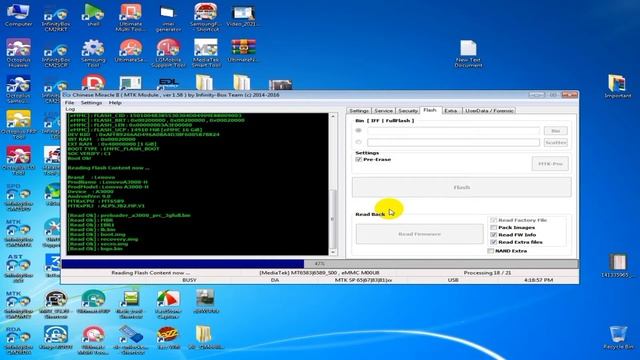Launch the InfinityBox CM2RKT shortcut

(56, 18)
